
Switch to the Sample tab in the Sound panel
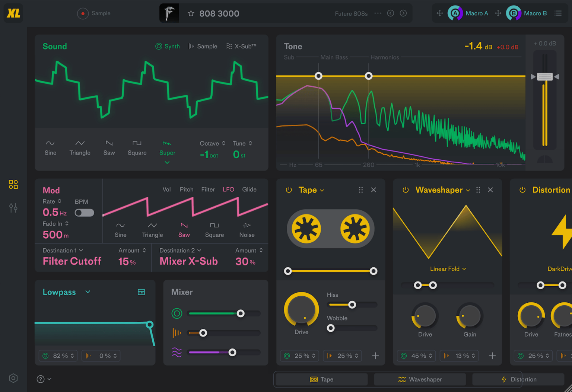[x=203, y=46]
